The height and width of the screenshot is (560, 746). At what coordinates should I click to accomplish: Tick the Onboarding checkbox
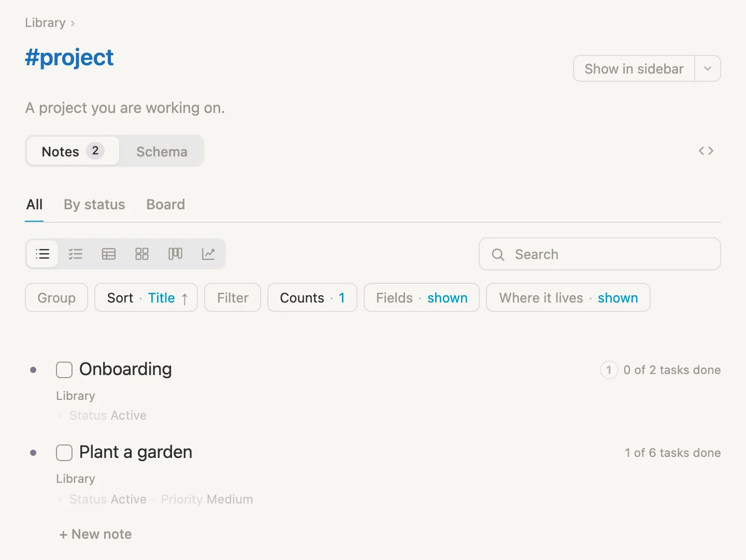pos(64,370)
